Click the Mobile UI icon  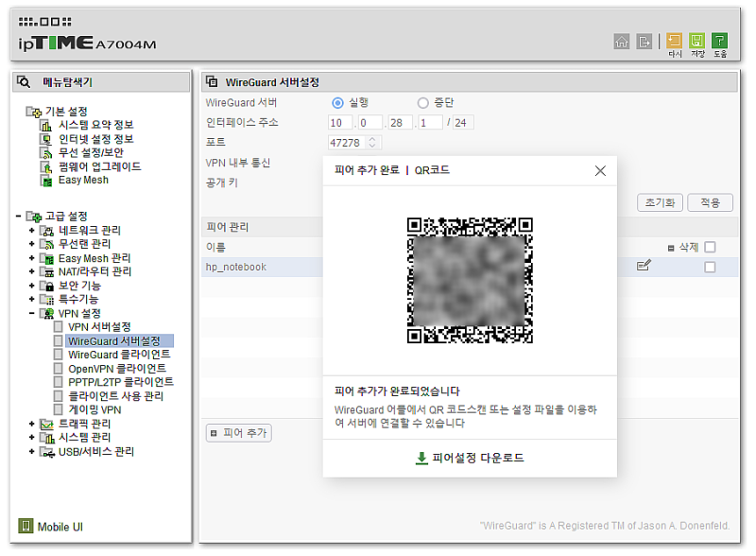click(x=26, y=526)
